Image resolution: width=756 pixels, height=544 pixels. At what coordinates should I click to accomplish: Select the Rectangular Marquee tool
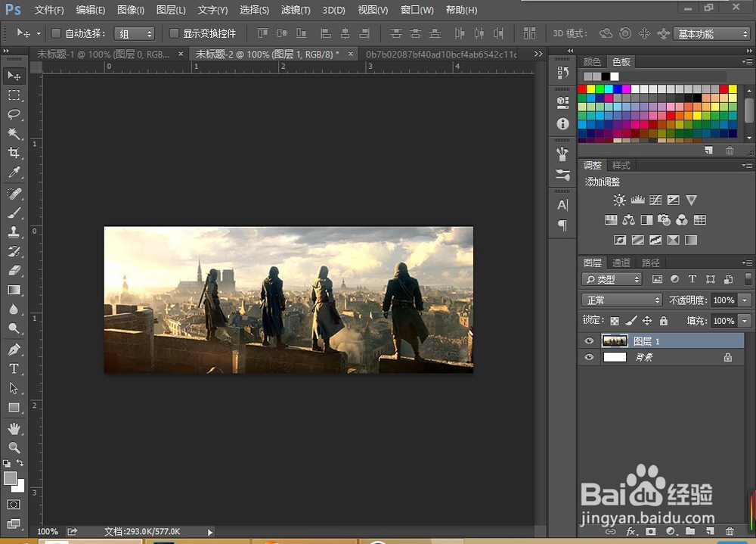pos(14,95)
